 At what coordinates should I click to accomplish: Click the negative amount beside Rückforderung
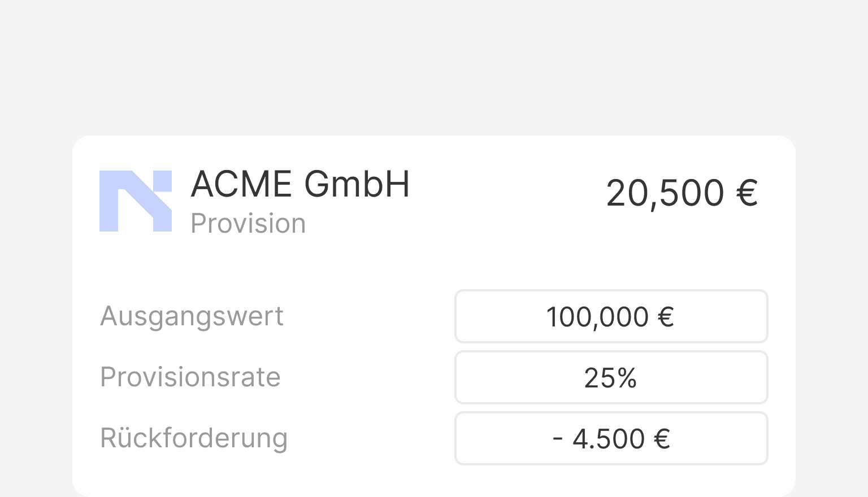click(611, 438)
